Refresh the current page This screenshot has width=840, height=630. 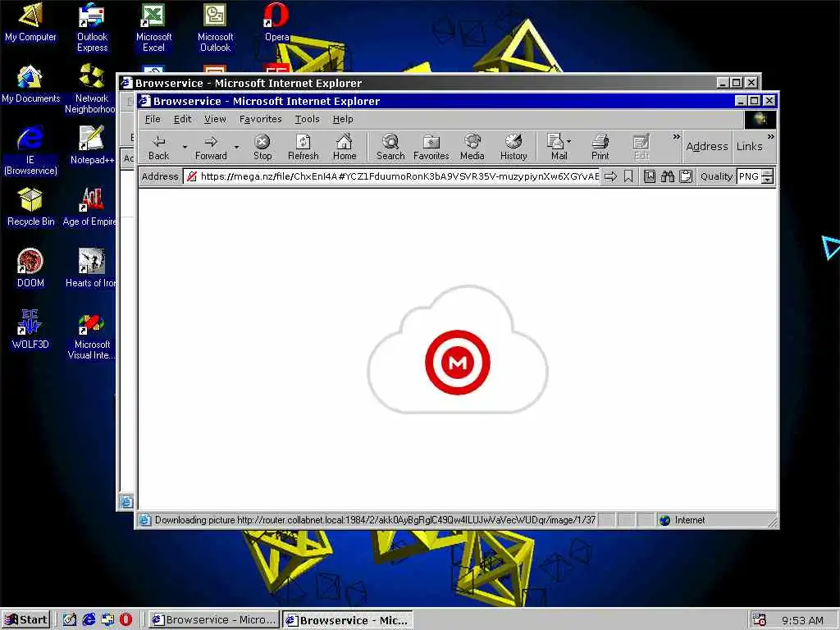click(x=304, y=148)
